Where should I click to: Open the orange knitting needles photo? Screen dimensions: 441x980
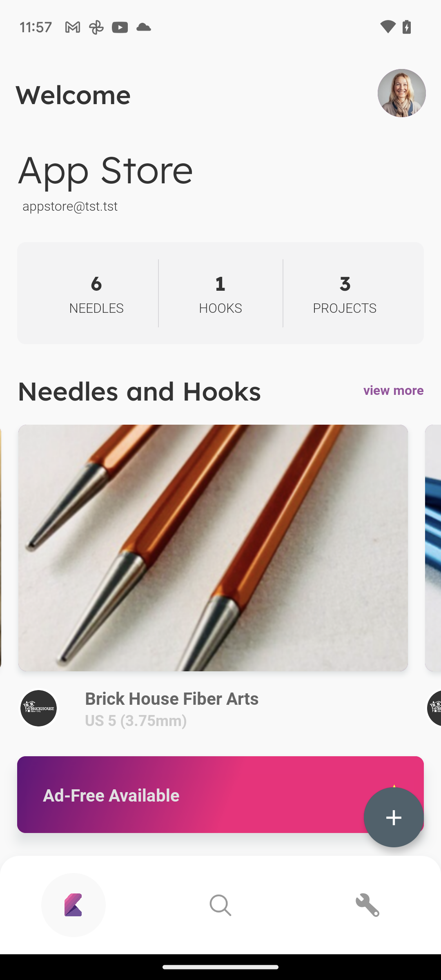click(x=213, y=548)
